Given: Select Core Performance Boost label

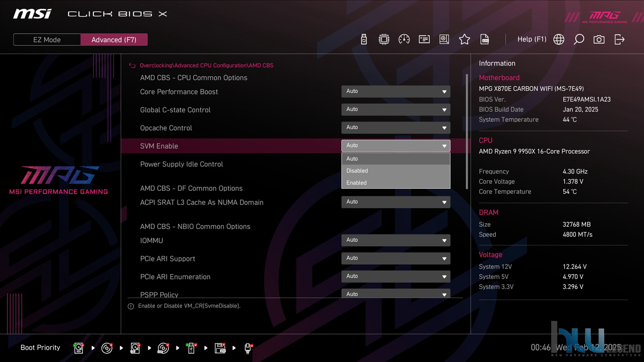Looking at the screenshot, I should [x=179, y=92].
